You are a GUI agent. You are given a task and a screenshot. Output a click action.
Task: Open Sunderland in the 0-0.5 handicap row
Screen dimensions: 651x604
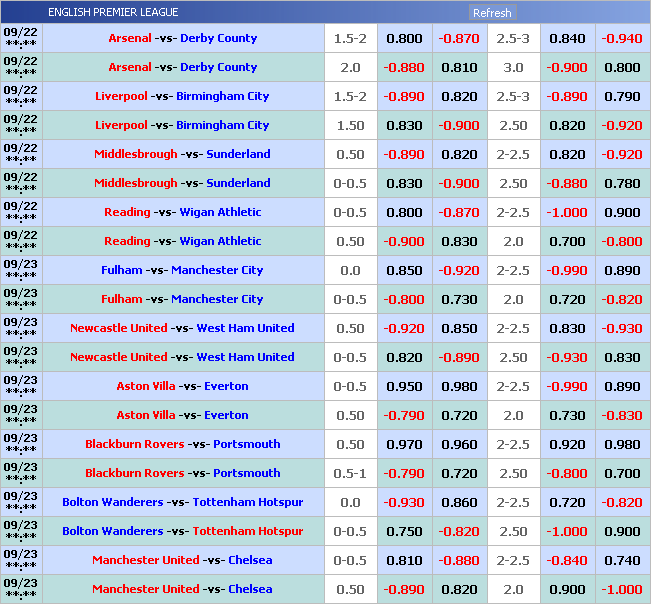[x=238, y=183]
